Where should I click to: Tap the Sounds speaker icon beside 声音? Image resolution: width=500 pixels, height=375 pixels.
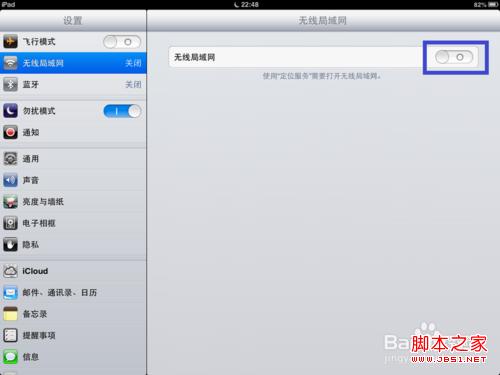pos(10,180)
